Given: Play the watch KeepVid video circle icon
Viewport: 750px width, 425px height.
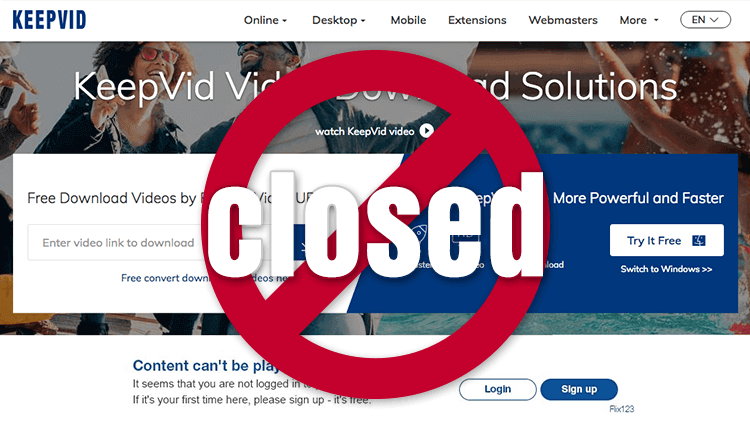Looking at the screenshot, I should coord(427,131).
